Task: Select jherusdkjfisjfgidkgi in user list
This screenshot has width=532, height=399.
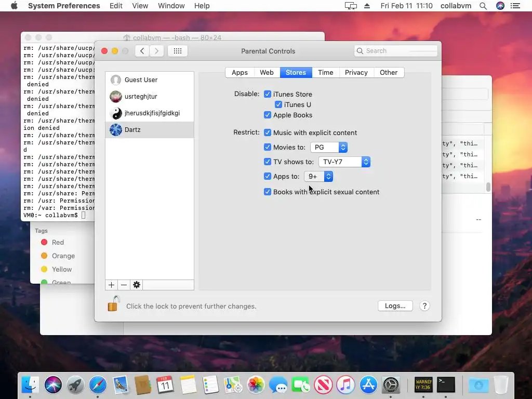Action: click(150, 113)
